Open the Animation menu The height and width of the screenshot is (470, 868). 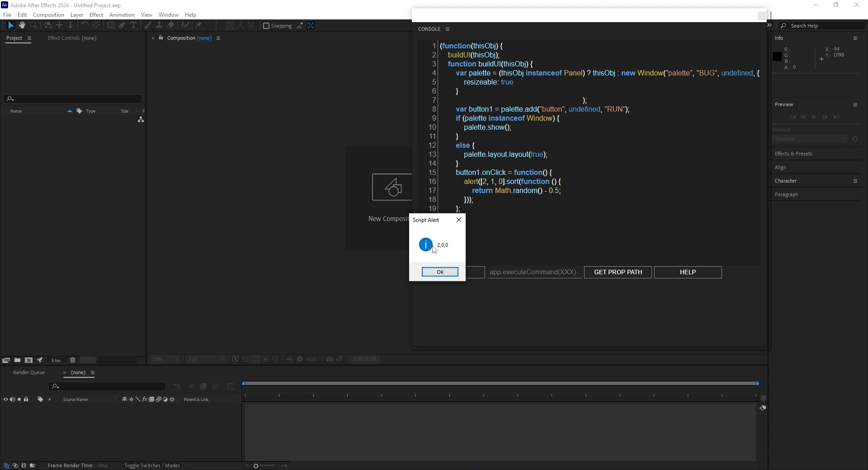pos(122,15)
